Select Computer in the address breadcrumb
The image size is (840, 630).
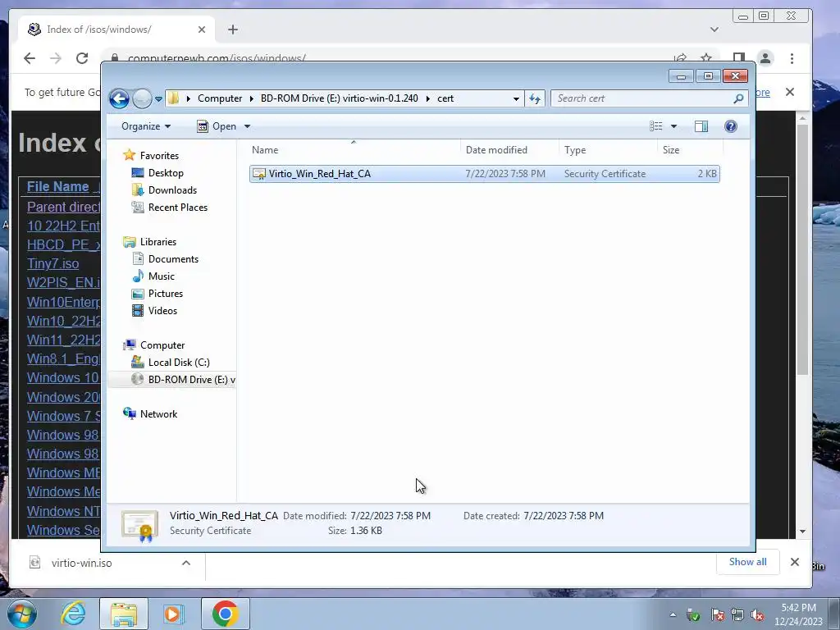click(220, 98)
